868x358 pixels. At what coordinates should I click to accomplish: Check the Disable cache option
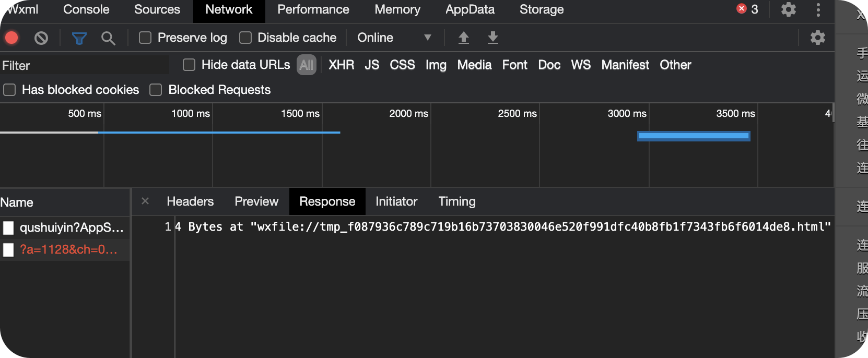tap(245, 38)
